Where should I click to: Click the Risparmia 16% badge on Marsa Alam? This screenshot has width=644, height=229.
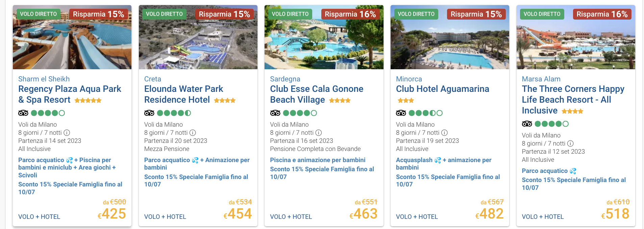pos(602,14)
